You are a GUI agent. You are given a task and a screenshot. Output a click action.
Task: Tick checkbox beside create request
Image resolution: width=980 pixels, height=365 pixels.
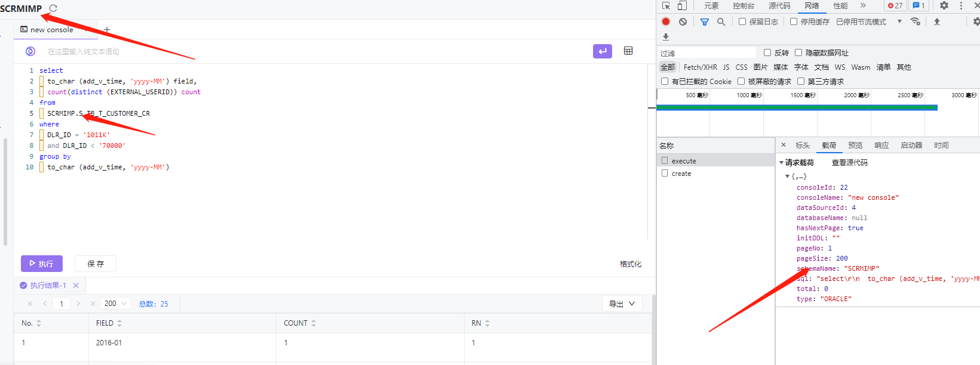point(665,173)
